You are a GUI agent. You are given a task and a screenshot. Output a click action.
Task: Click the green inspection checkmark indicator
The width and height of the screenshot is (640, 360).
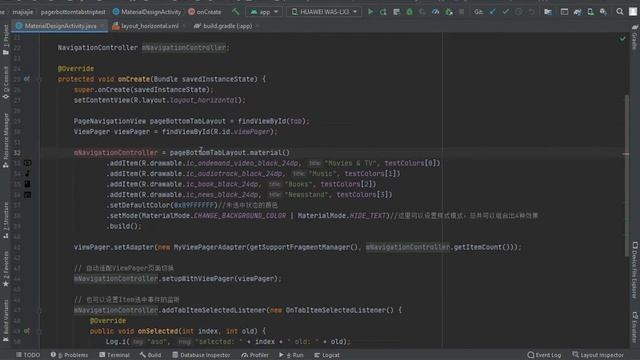[622, 39]
